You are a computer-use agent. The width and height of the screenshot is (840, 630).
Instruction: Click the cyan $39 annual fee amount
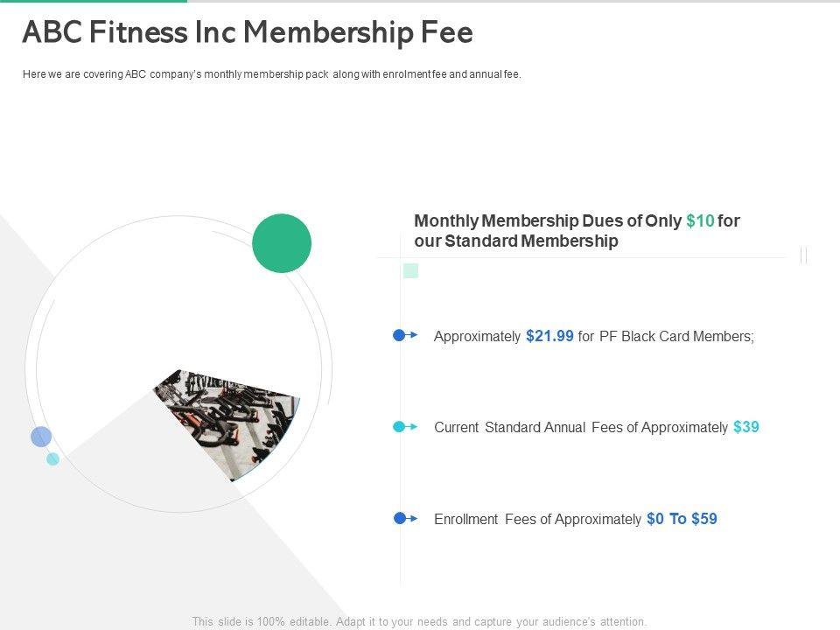pos(746,427)
